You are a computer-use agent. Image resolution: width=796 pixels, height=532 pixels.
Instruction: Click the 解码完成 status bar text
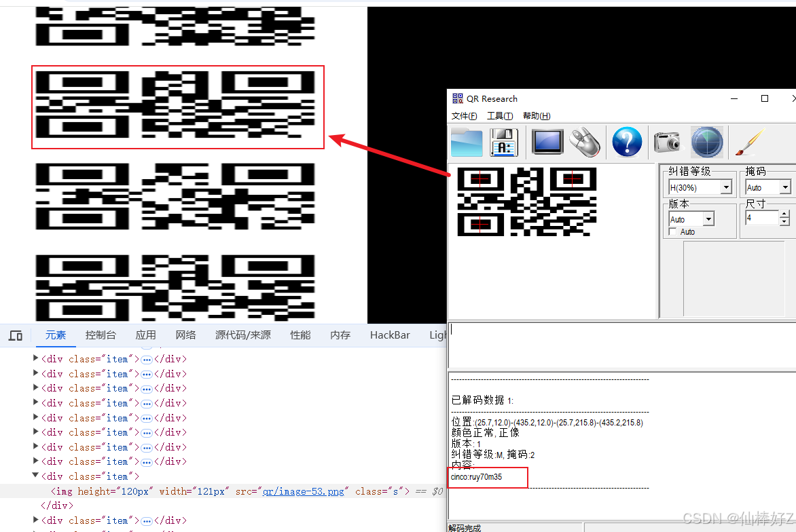click(465, 528)
